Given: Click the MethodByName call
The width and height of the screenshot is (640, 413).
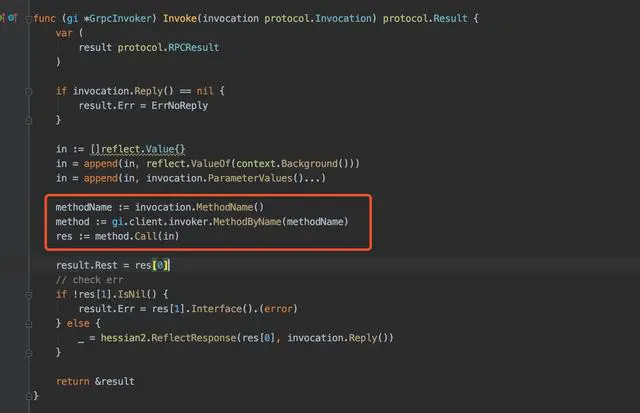Looking at the screenshot, I should [x=247, y=222].
